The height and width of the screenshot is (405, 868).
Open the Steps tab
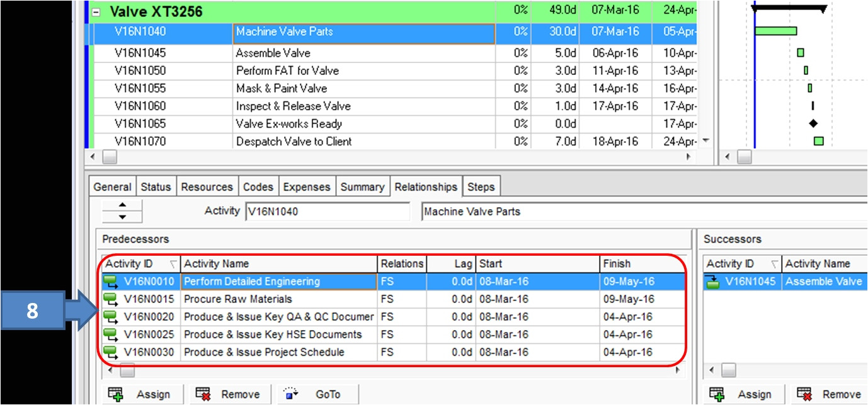481,186
